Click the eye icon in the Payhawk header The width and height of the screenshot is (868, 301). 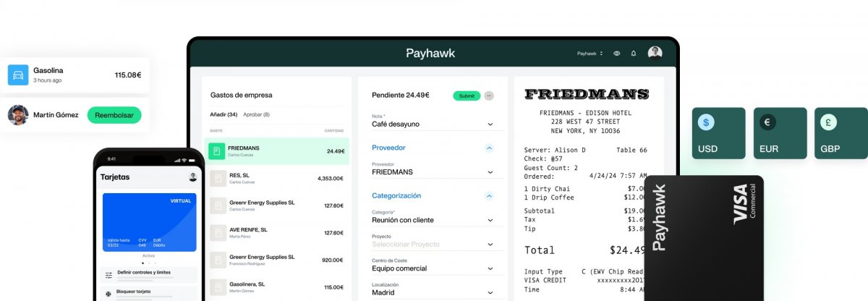pyautogui.click(x=617, y=54)
